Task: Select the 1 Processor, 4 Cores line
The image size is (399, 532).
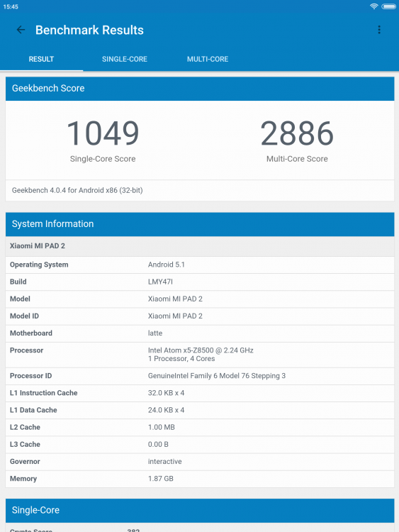Action: [181, 359]
